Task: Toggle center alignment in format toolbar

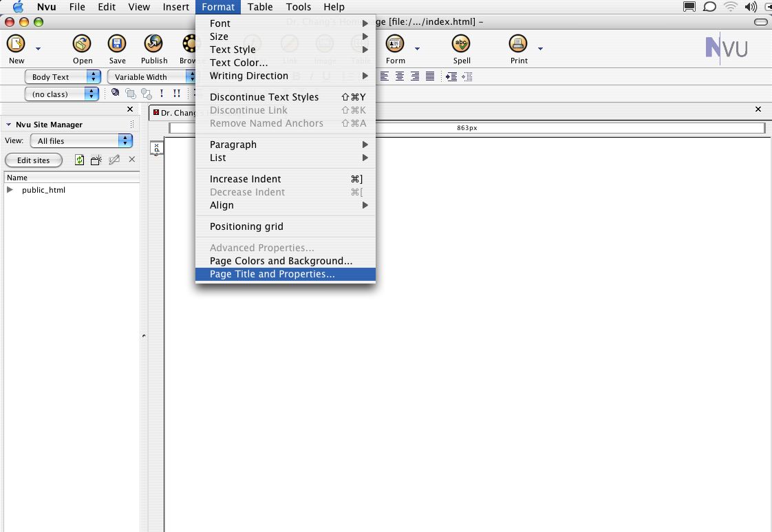Action: [400, 76]
